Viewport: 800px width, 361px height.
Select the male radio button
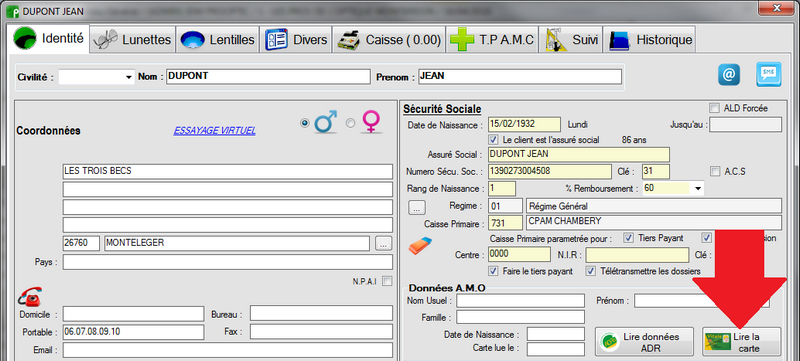305,123
